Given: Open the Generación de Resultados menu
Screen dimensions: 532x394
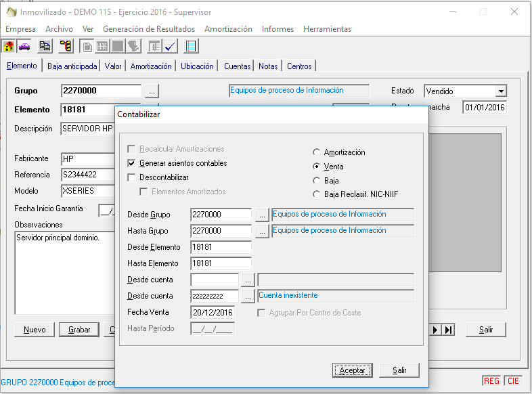Looking at the screenshot, I should point(148,29).
